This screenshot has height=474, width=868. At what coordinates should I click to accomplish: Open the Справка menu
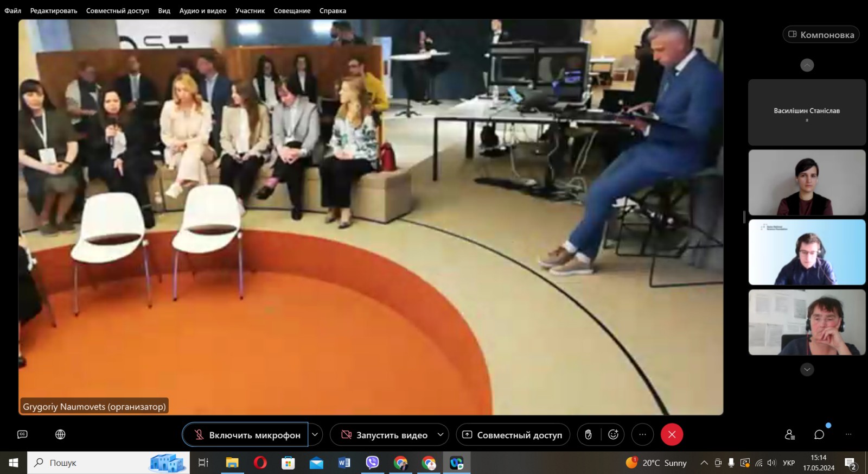[x=333, y=10]
